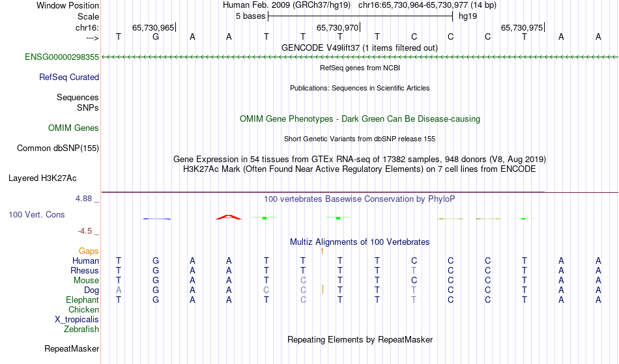Screen dimensions: 619x364
Task: Click the Gaps row label
Action: coord(89,251)
